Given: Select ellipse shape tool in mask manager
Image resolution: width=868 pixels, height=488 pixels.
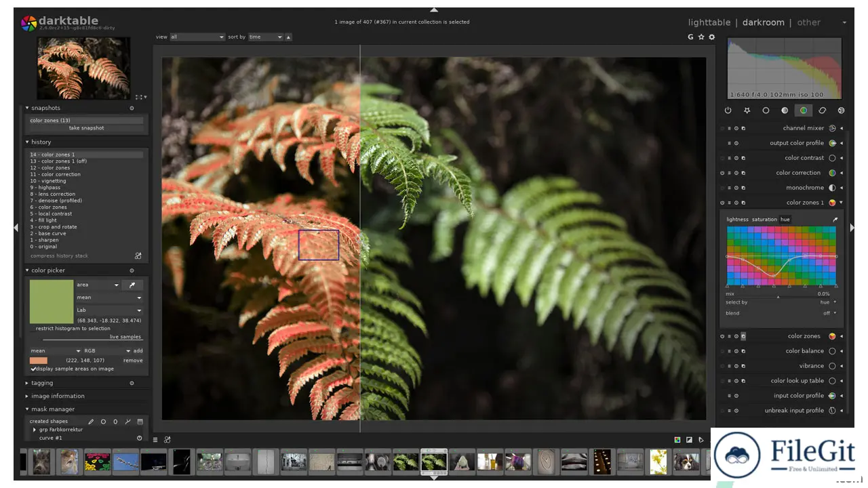Looking at the screenshot, I should 115,422.
